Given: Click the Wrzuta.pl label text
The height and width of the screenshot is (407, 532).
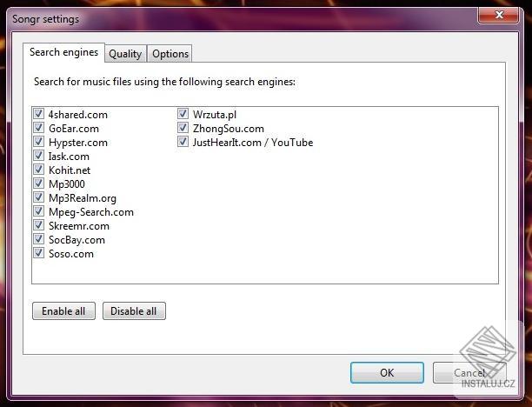Looking at the screenshot, I should (x=215, y=115).
